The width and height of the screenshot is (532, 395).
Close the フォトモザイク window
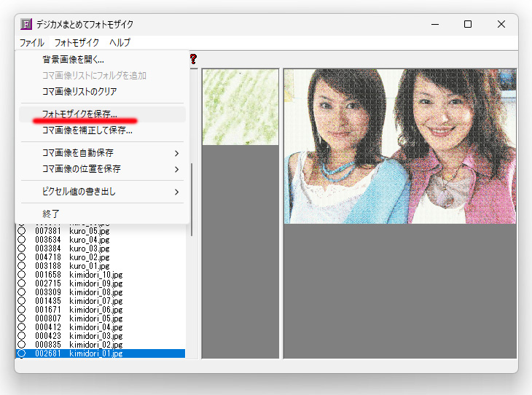[x=501, y=25]
